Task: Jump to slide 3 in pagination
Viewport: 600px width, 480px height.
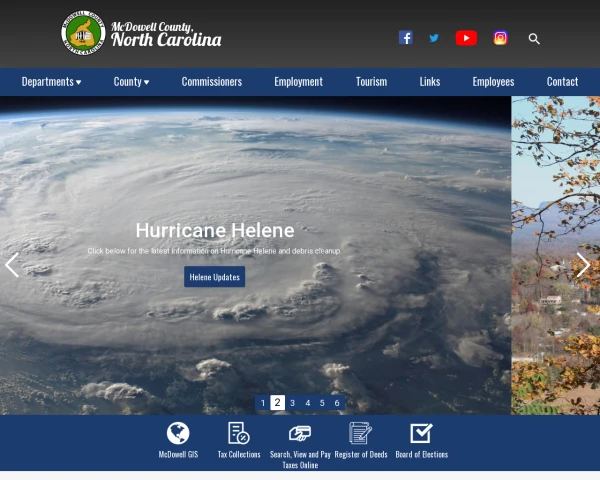Action: click(x=292, y=403)
